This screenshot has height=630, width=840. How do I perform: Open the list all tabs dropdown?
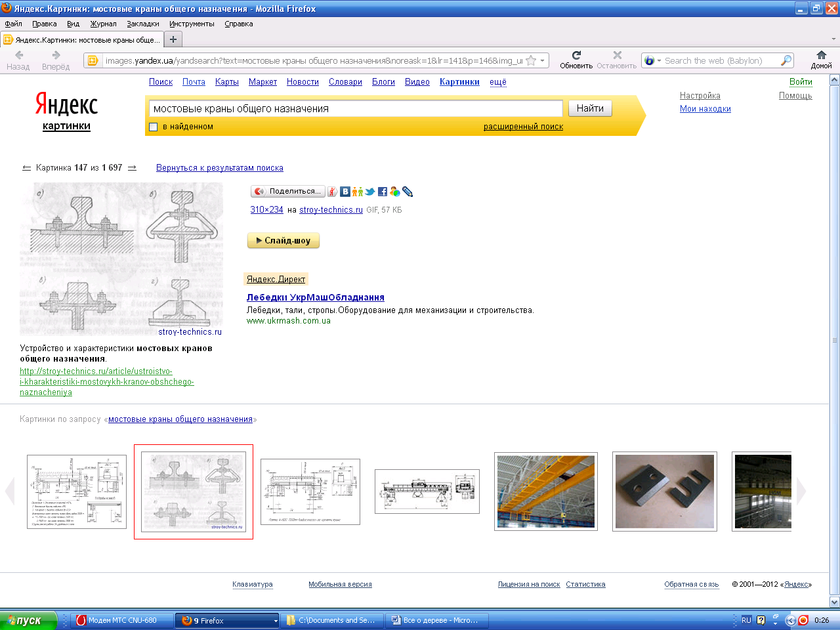(833, 39)
